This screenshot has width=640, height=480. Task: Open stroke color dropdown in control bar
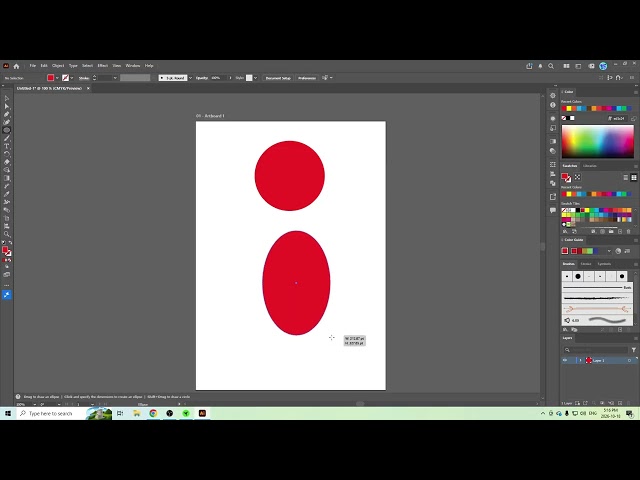coord(72,78)
